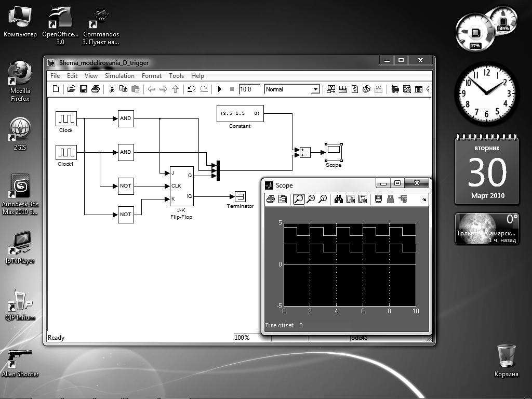Image resolution: width=532 pixels, height=399 pixels.
Task: Select the NOT block feeding CLK input
Action: click(126, 186)
